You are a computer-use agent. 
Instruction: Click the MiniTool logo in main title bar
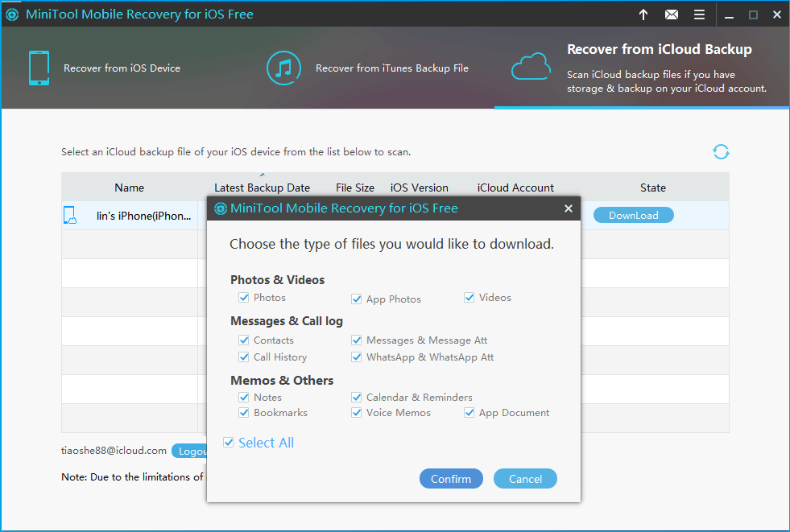tap(12, 14)
